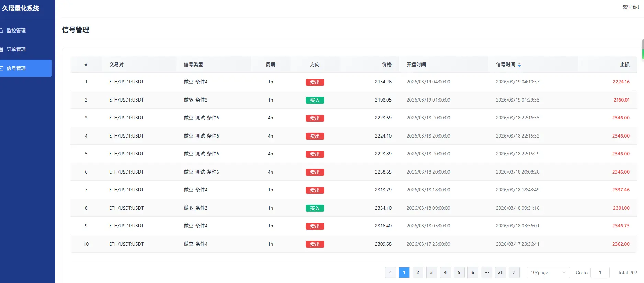The width and height of the screenshot is (644, 283).
Task: Jump to last page 21
Action: click(500, 272)
